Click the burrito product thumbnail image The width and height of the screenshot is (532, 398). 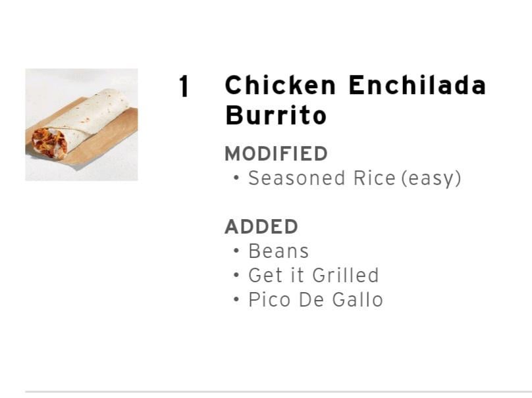click(x=81, y=124)
